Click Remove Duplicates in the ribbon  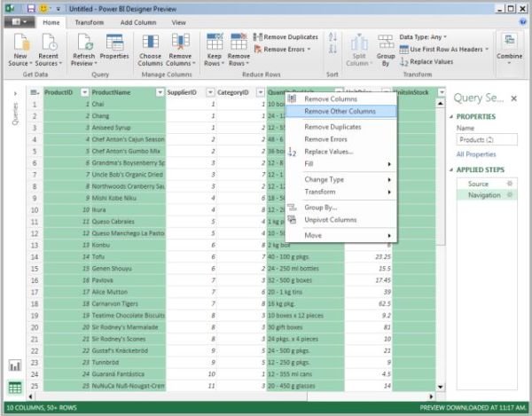(x=286, y=37)
